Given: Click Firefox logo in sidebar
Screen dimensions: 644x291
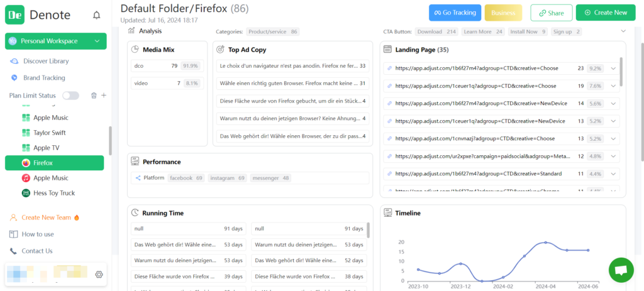Looking at the screenshot, I should point(26,163).
